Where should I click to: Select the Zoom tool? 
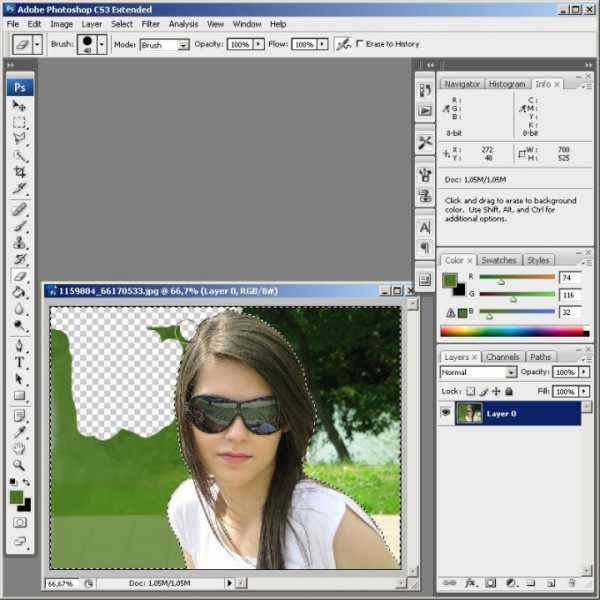pos(19,465)
